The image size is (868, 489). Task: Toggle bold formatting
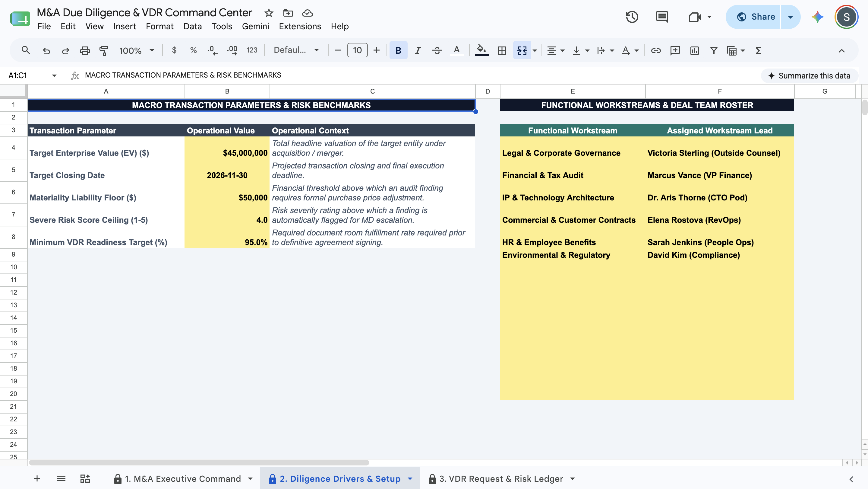(x=398, y=51)
